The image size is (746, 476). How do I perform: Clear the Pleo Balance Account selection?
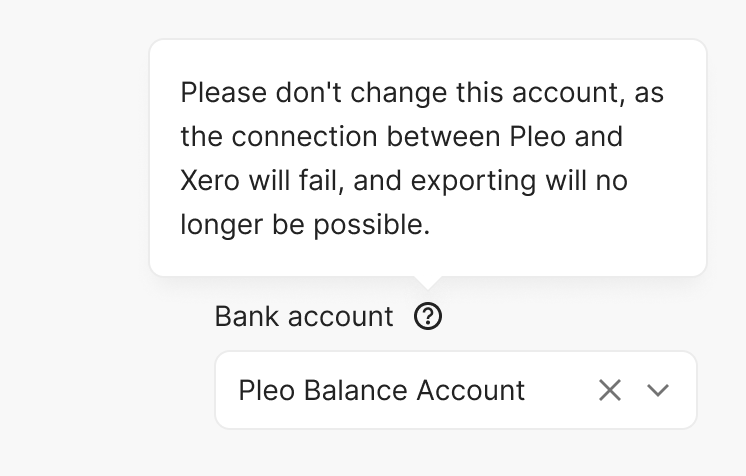click(610, 390)
